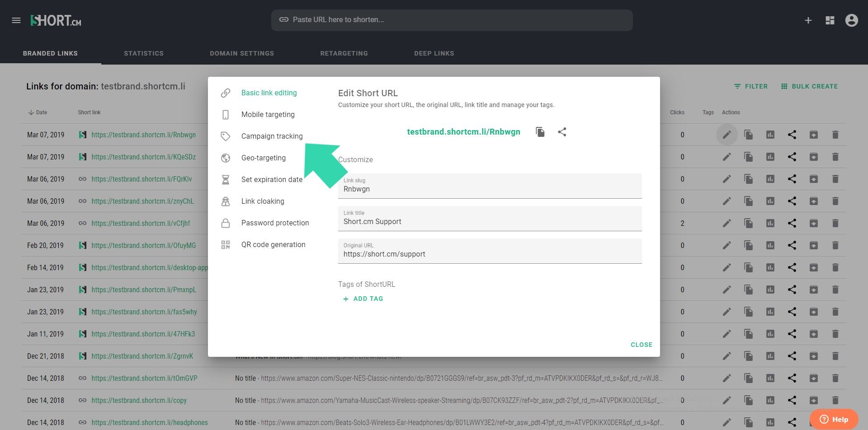Image resolution: width=868 pixels, height=430 pixels.
Task: Select Basic link editing in the dialog
Action: click(269, 93)
